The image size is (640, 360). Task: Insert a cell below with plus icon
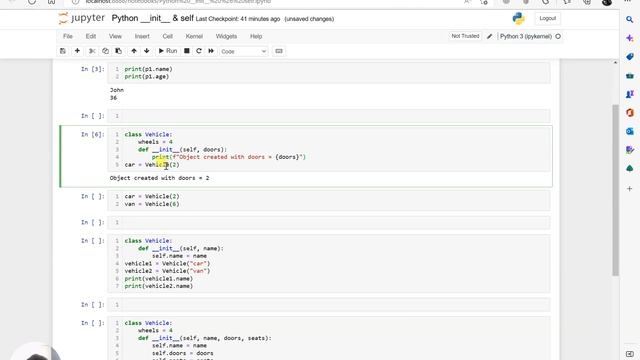point(77,51)
